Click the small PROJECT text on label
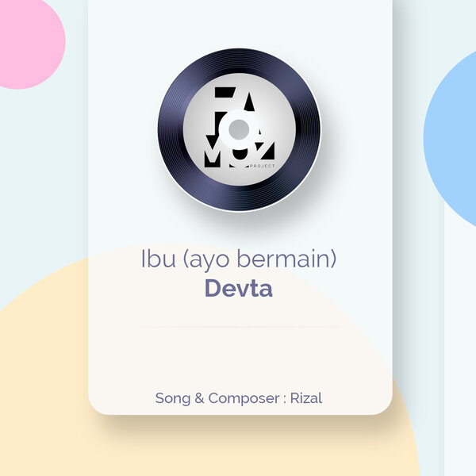Image resolution: width=476 pixels, height=476 pixels. pos(263,166)
